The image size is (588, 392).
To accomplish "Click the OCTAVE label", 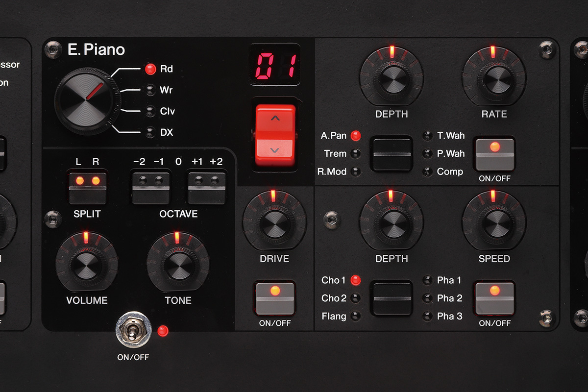I will click(x=178, y=214).
